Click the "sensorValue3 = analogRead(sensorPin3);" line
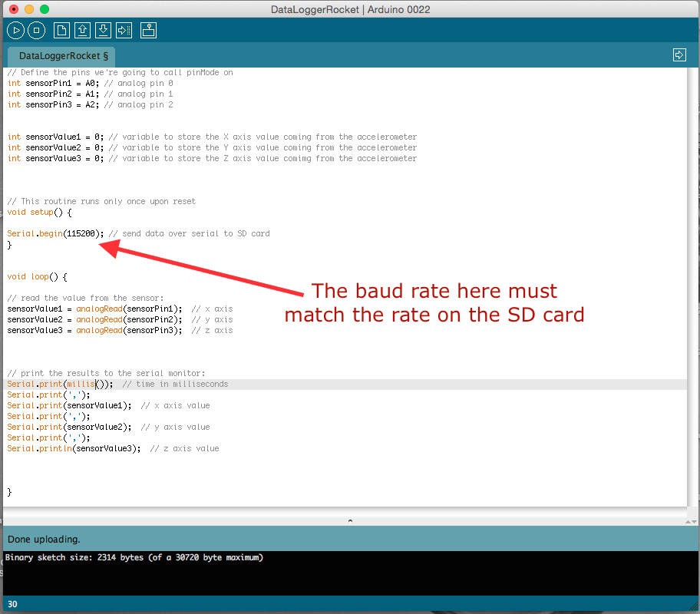The width and height of the screenshot is (700, 614). (94, 330)
